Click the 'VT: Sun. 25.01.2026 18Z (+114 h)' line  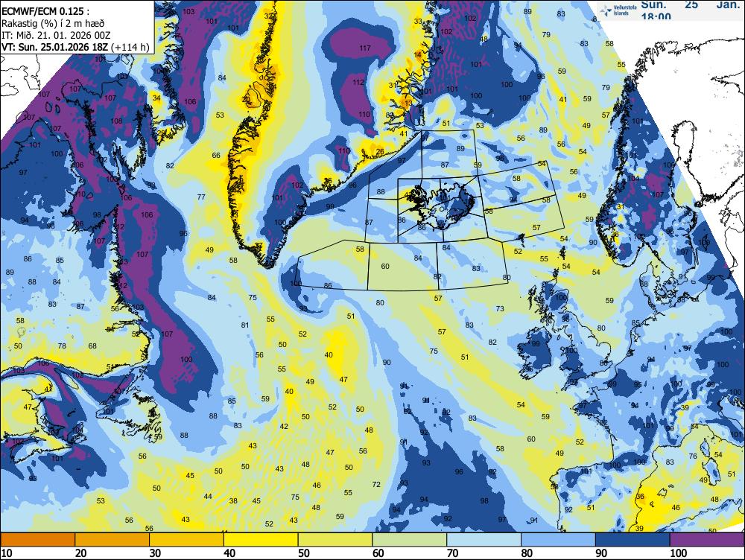[x=75, y=47]
